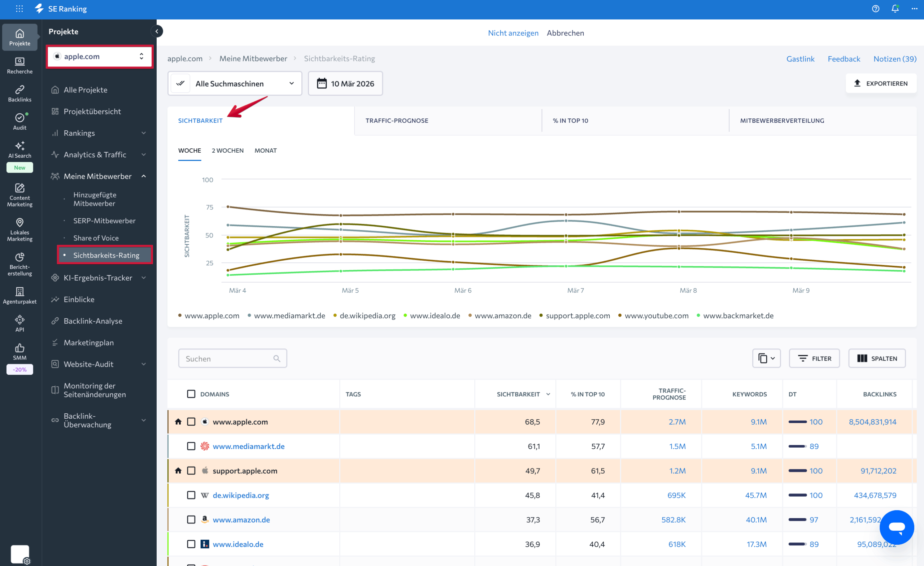Open the notifications bell
The width and height of the screenshot is (924, 566).
click(895, 8)
